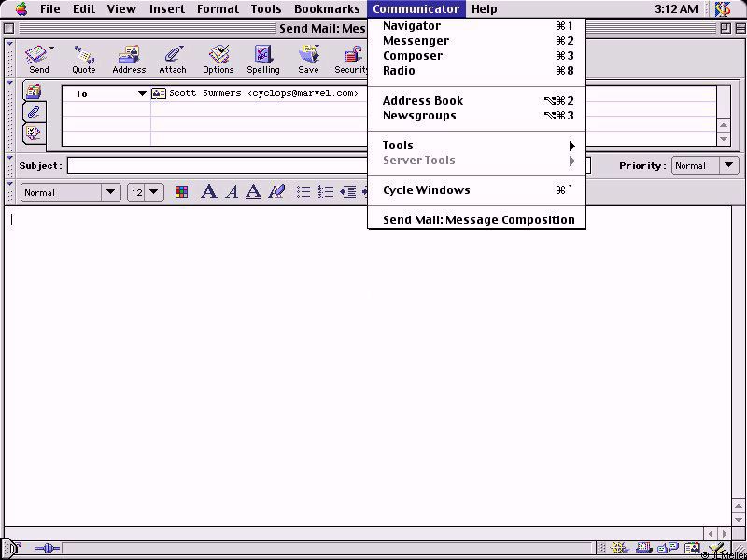Click the message body scroll down arrow
Image resolution: width=747 pixels, height=560 pixels.
(x=739, y=519)
